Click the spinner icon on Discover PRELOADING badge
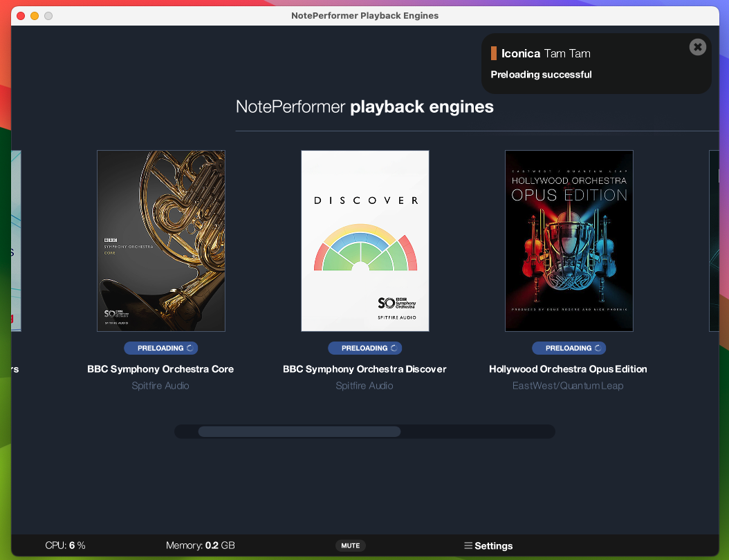Viewport: 729px width, 560px height. pyautogui.click(x=394, y=348)
